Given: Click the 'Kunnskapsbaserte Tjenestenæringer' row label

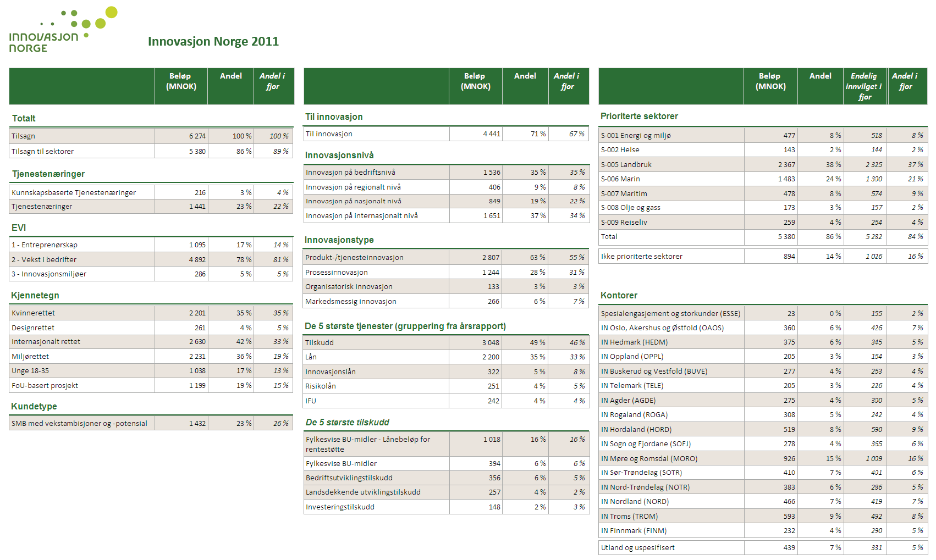Looking at the screenshot, I should [74, 192].
